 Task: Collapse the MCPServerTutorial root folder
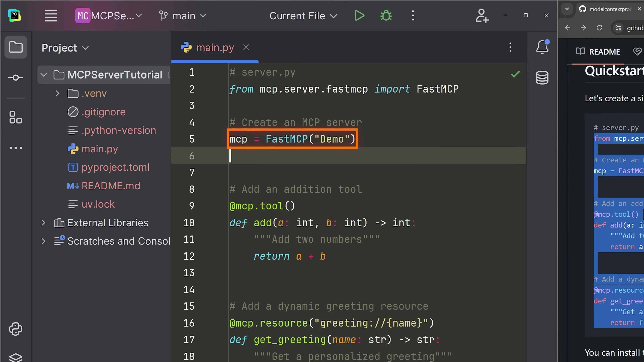44,75
